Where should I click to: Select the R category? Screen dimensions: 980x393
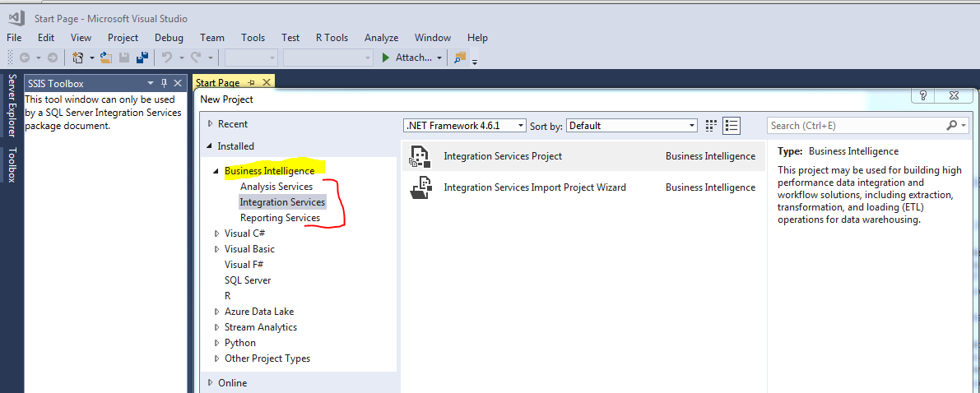tap(227, 295)
